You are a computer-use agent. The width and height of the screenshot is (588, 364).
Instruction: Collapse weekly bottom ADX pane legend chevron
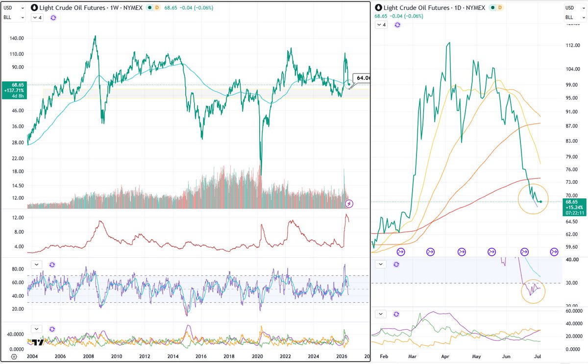pos(38,329)
